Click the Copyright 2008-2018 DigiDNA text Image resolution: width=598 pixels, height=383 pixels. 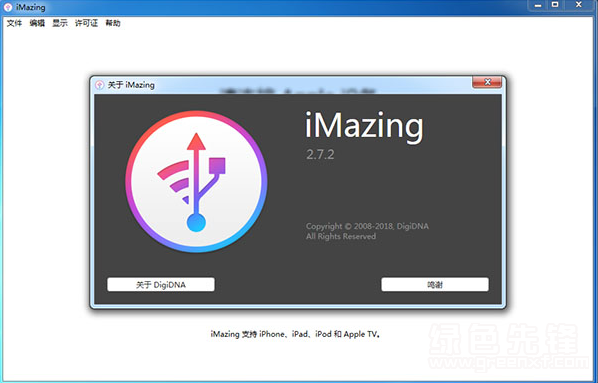pyautogui.click(x=367, y=226)
